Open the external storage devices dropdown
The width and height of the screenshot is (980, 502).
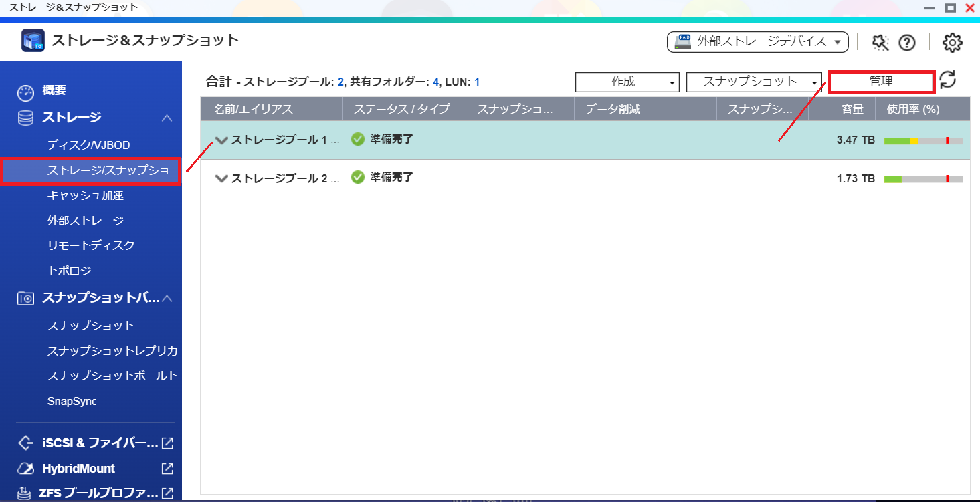point(757,42)
